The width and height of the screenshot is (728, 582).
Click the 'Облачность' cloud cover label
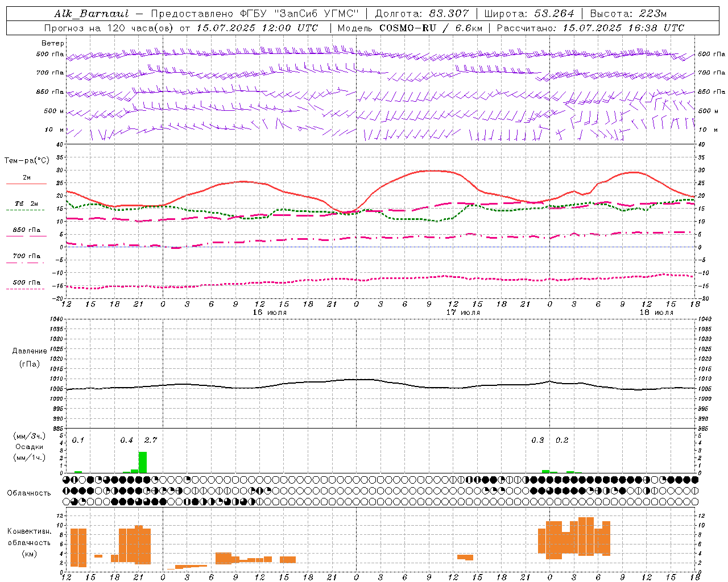point(29,493)
